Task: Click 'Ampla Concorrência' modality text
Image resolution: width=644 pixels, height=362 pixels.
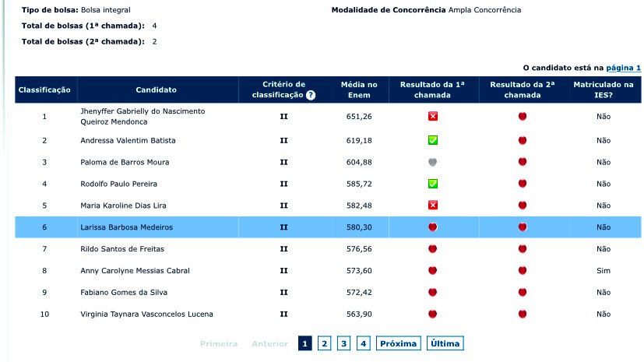Action: [x=484, y=10]
